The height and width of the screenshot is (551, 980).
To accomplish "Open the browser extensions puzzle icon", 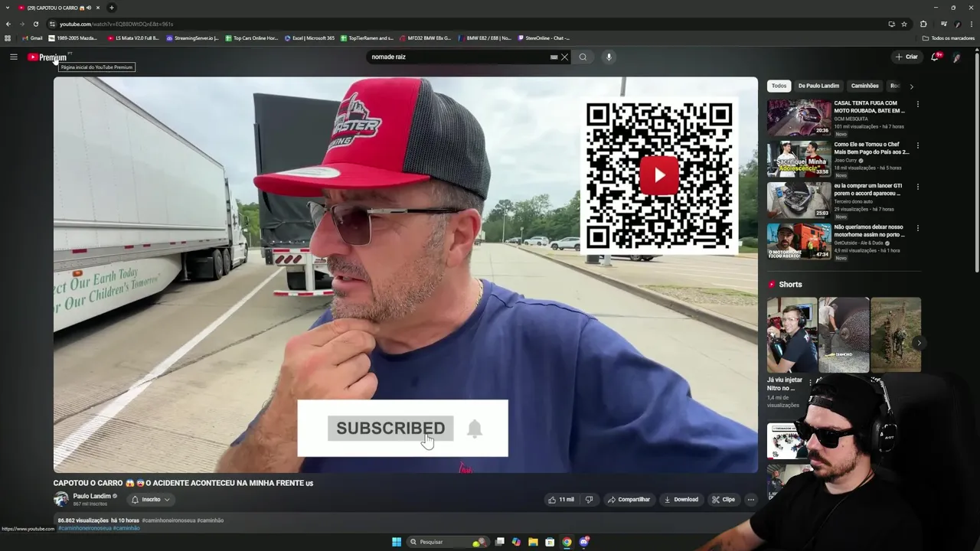I will [x=923, y=24].
